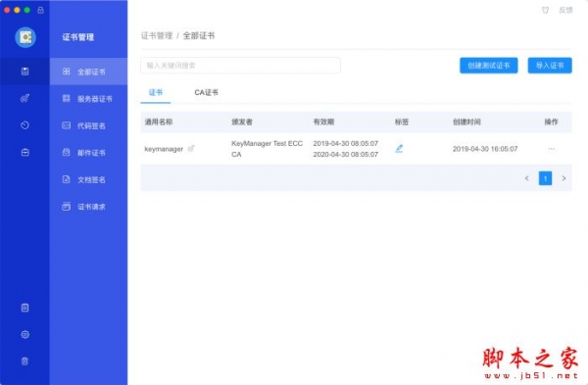588x385 pixels.
Task: Open settings gear icon in sidebar
Action: tap(24, 334)
